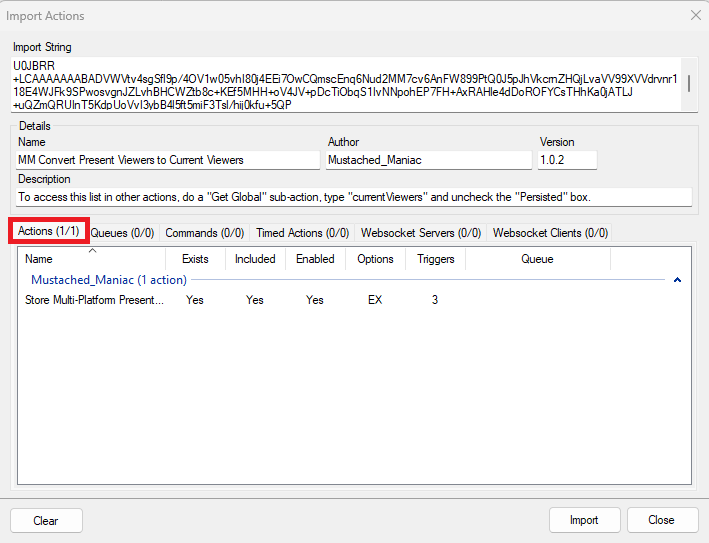The width and height of the screenshot is (709, 543).
Task: Open the Queues (0/0) tab
Action: pyautogui.click(x=122, y=233)
